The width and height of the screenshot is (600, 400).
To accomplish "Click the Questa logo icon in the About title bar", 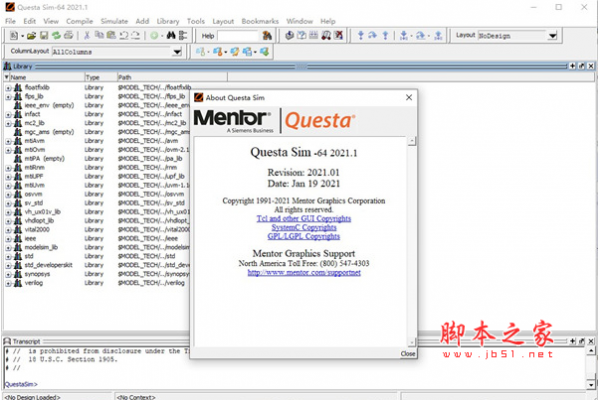I will pos(199,97).
